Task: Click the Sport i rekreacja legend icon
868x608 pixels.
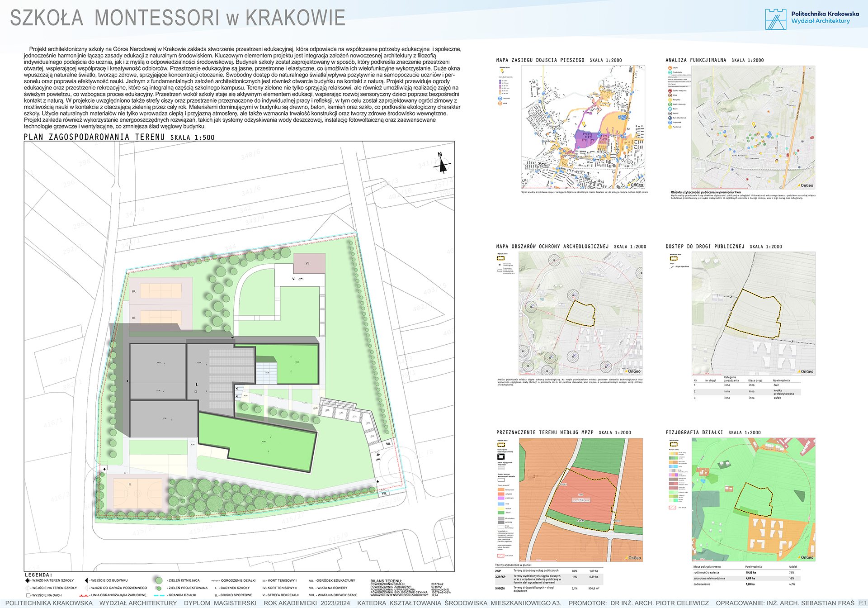Action: click(x=670, y=104)
